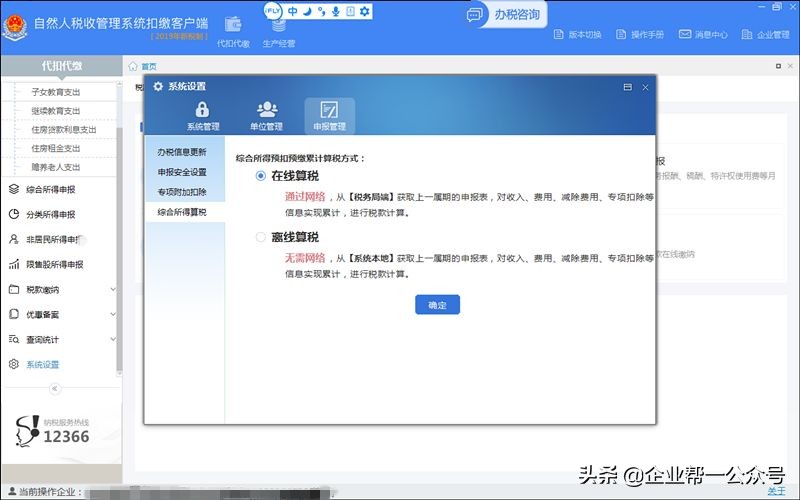The height and width of the screenshot is (500, 800).
Task: Open 企业管理 in top bar
Action: coord(765,34)
